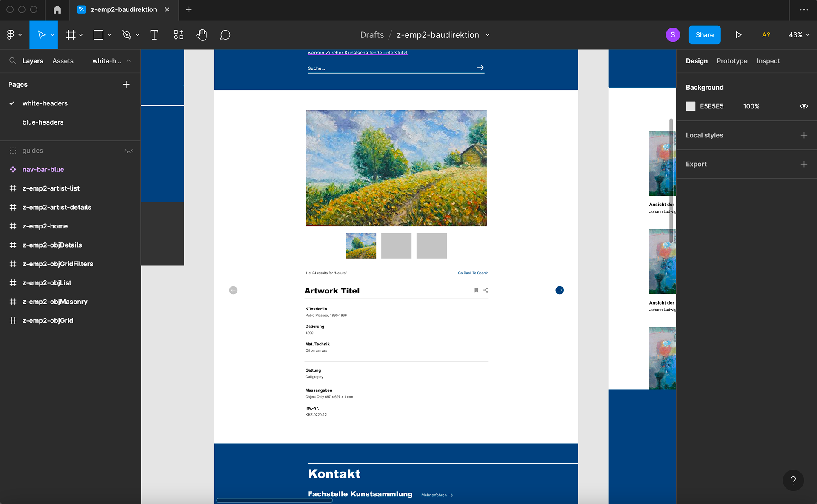The width and height of the screenshot is (817, 504).
Task: Open a new tab
Action: tap(189, 9)
